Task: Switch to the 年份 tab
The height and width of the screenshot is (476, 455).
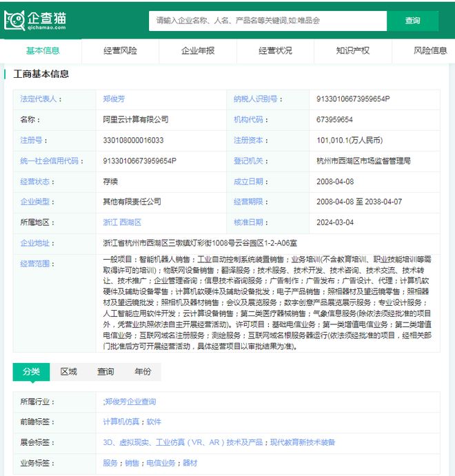Action: click(x=143, y=371)
